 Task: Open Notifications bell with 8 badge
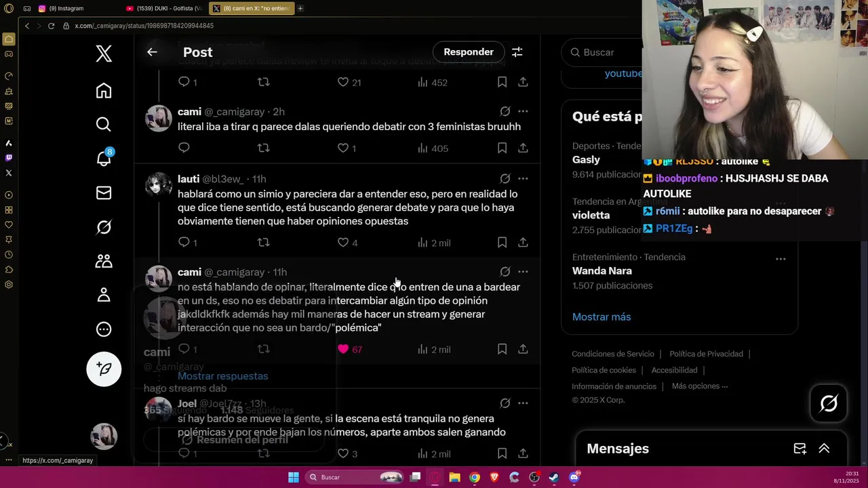[104, 158]
